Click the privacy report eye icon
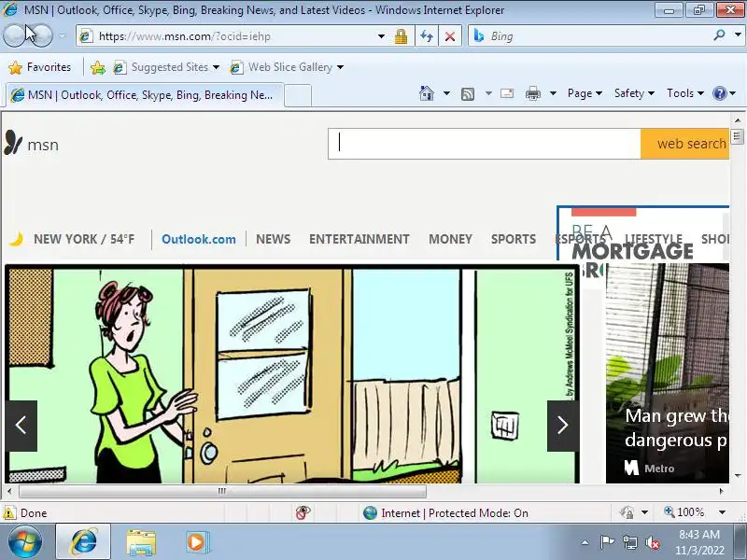This screenshot has width=747, height=560. (x=303, y=512)
